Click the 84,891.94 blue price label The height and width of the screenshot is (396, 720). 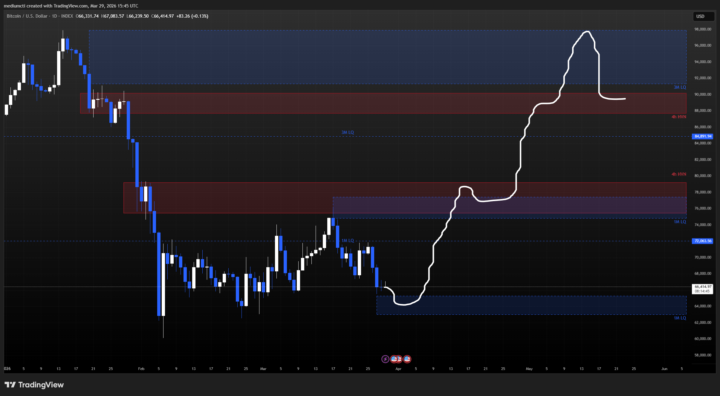coord(703,136)
